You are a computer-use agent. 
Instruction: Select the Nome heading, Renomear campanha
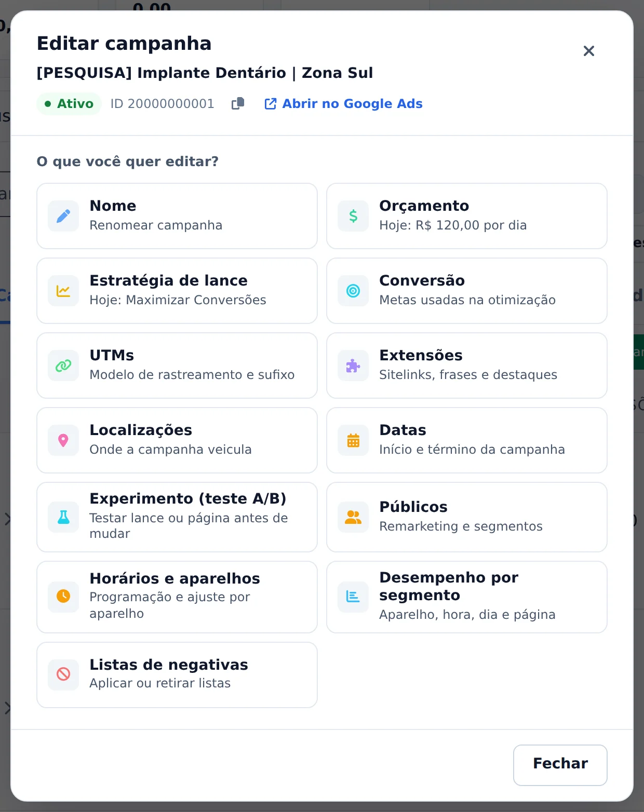[113, 206]
